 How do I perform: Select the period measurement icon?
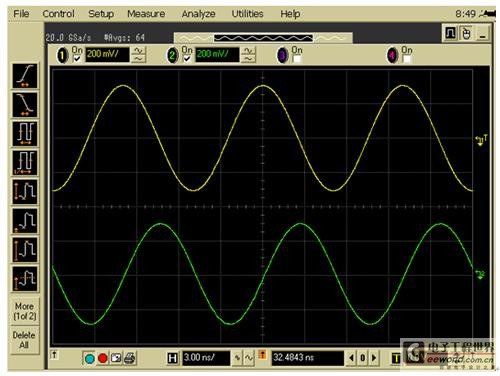coord(25,134)
